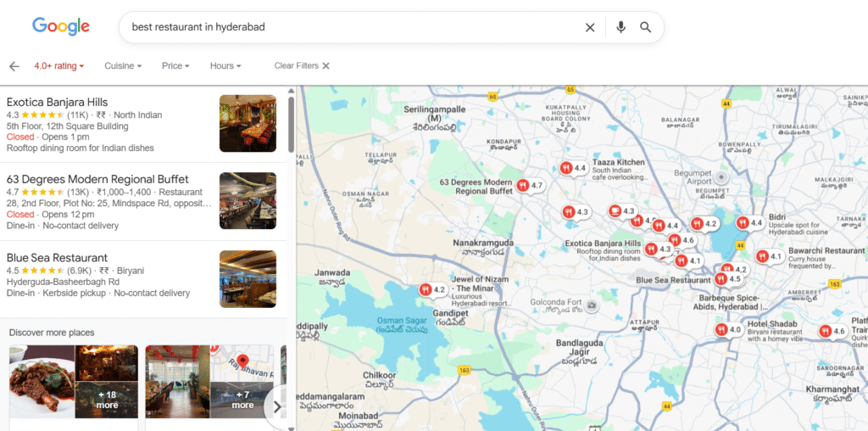Image resolution: width=868 pixels, height=431 pixels.
Task: Open the Price filter dropdown
Action: 175,66
